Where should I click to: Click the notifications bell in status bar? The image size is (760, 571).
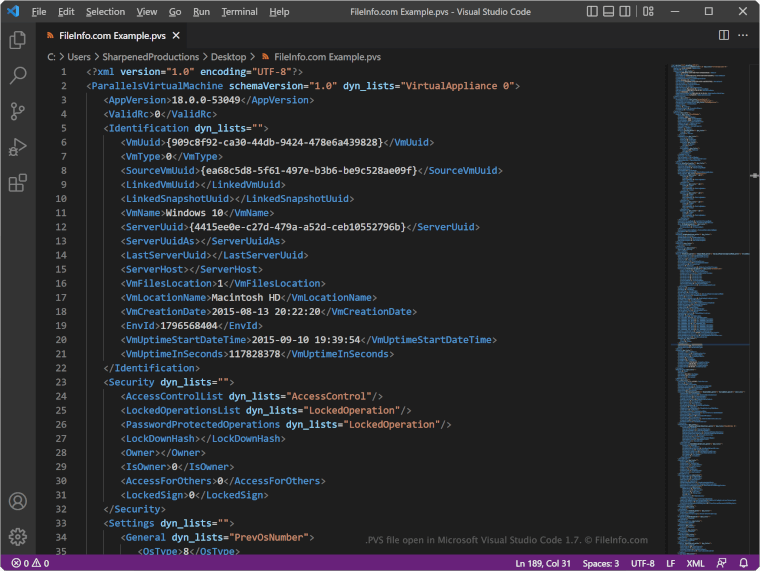tap(746, 563)
